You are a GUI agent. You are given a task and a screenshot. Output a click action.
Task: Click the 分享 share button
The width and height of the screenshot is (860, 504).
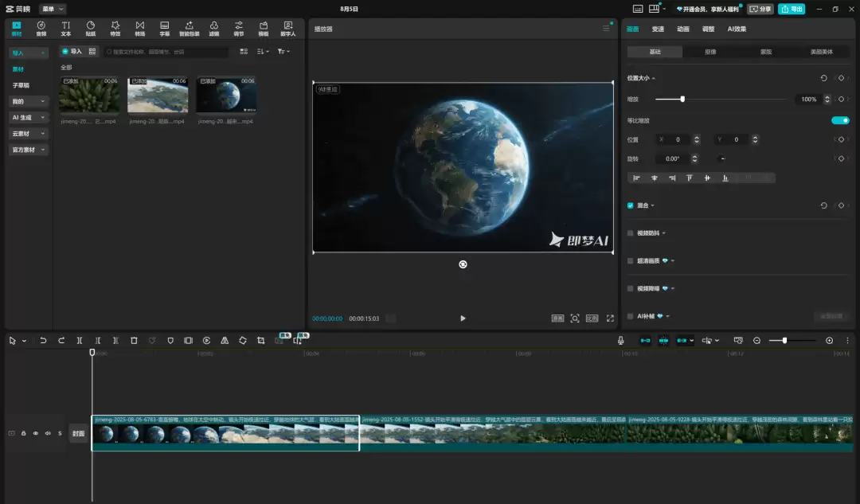point(760,9)
